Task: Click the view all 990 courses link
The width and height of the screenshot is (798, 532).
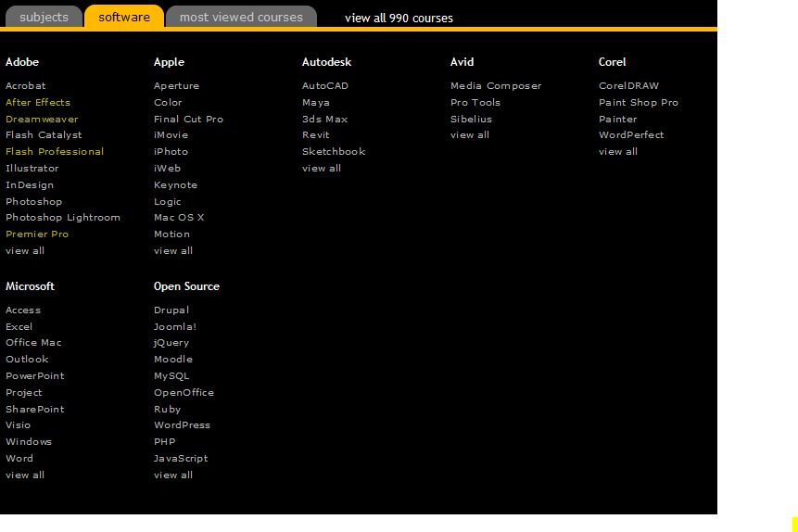Action: tap(399, 18)
